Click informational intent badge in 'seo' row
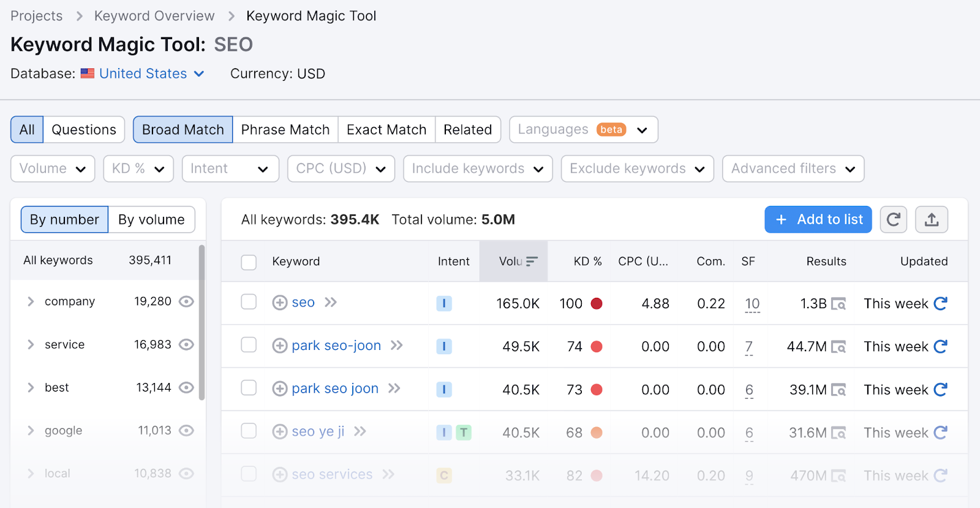The image size is (980, 508). tap(444, 303)
